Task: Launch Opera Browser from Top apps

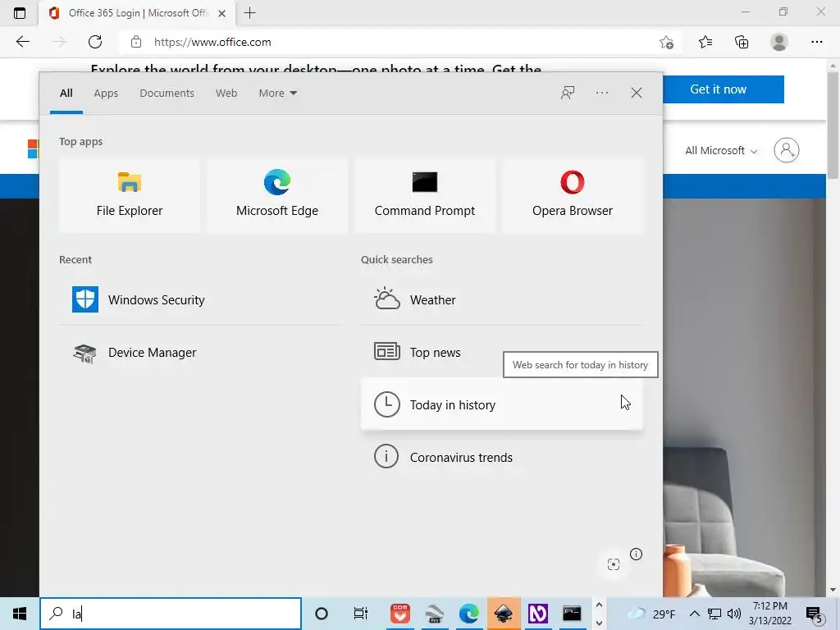Action: click(572, 195)
